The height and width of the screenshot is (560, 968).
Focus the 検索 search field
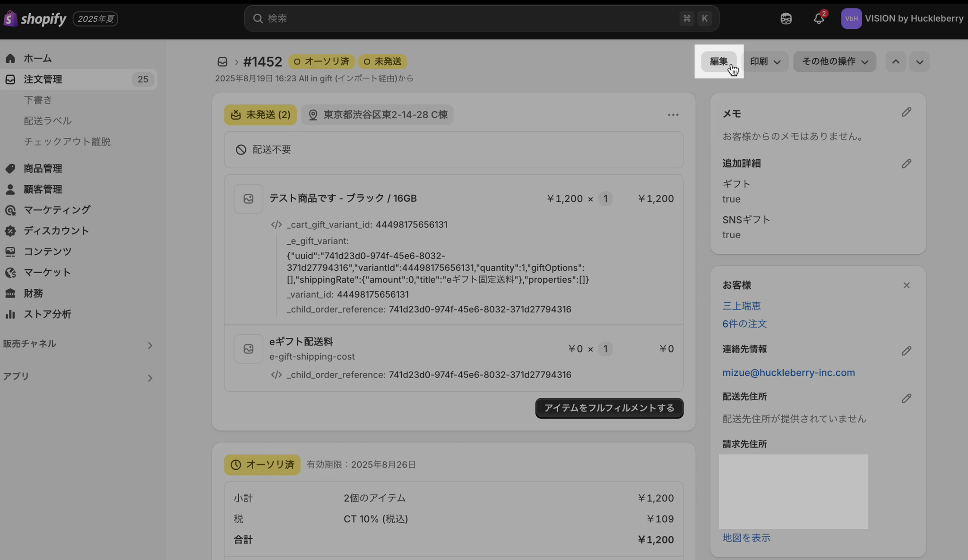(x=482, y=18)
